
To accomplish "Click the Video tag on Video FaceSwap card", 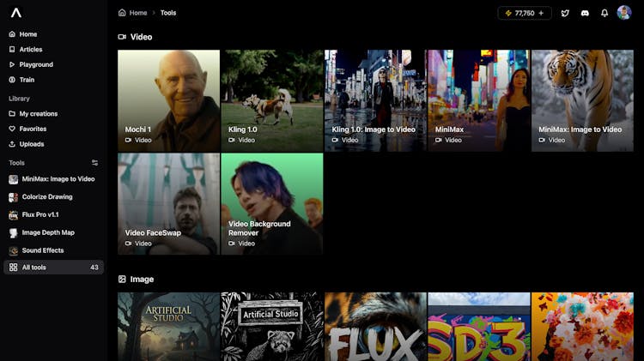I will pyautogui.click(x=138, y=244).
